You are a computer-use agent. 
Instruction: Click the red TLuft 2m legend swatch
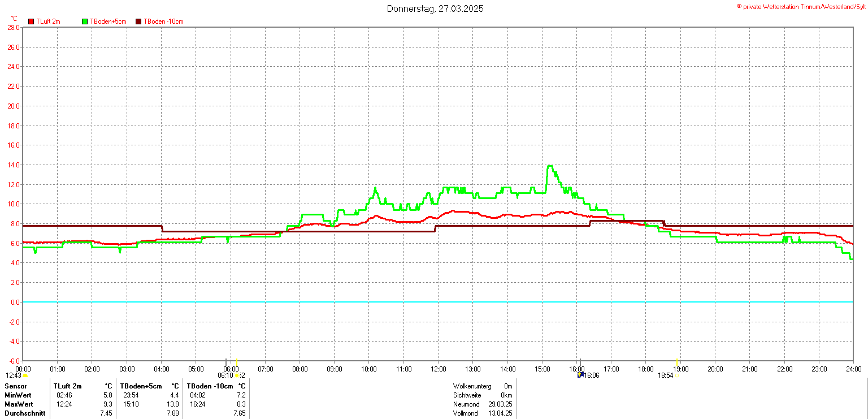coord(31,21)
